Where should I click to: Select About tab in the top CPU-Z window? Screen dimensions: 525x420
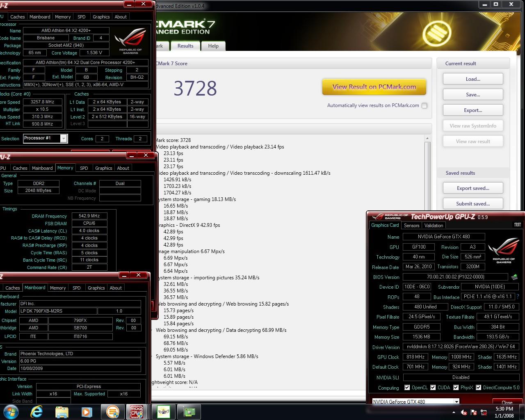[x=121, y=17]
